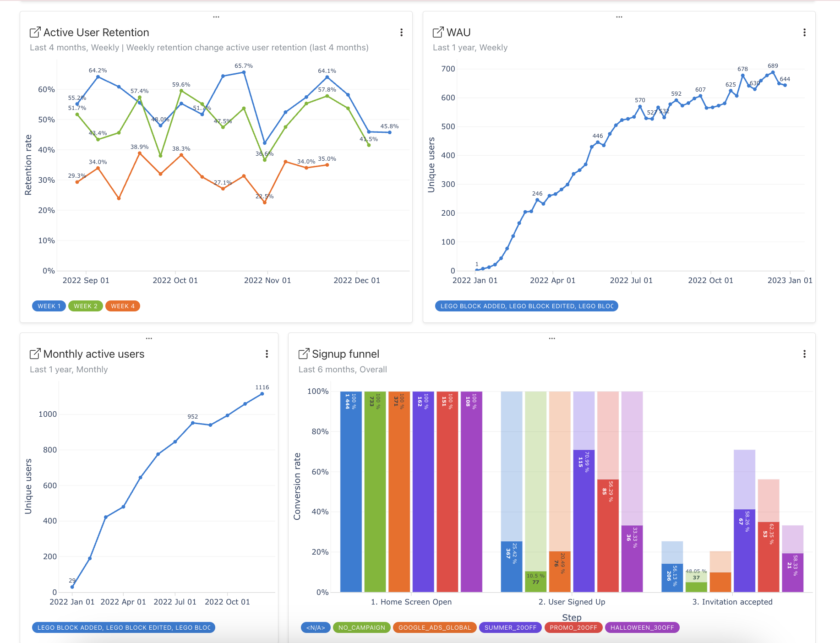Click the Active User Retention title
This screenshot has width=840, height=643.
(x=96, y=33)
